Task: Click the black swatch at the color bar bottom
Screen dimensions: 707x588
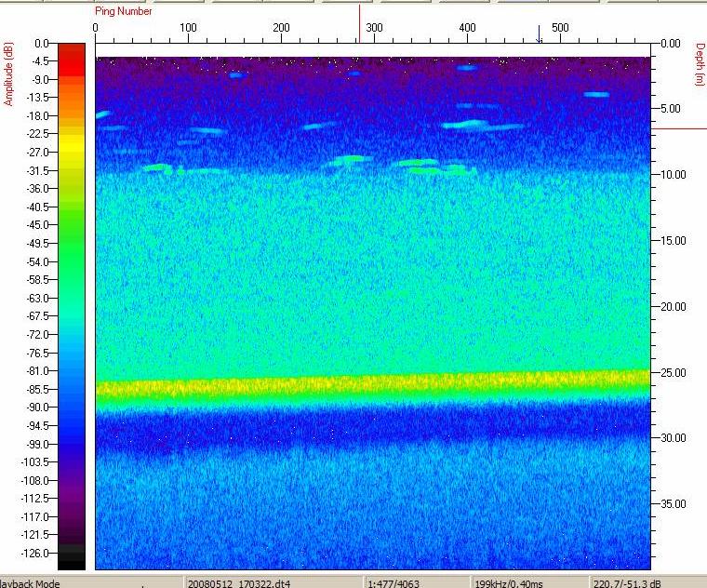Action: (72, 559)
